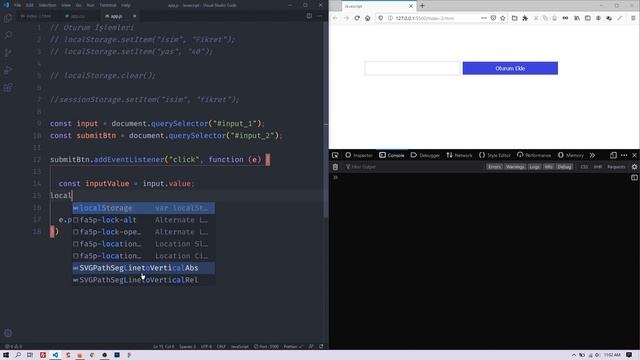Open DevTools customize ellipsis menu
The height and width of the screenshot is (360, 640).
(x=624, y=155)
